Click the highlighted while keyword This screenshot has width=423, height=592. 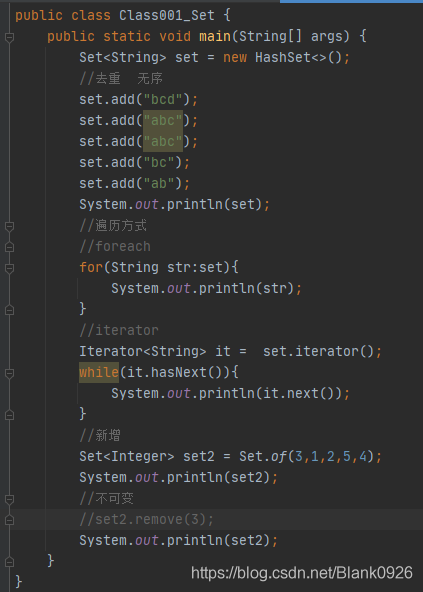pos(99,373)
